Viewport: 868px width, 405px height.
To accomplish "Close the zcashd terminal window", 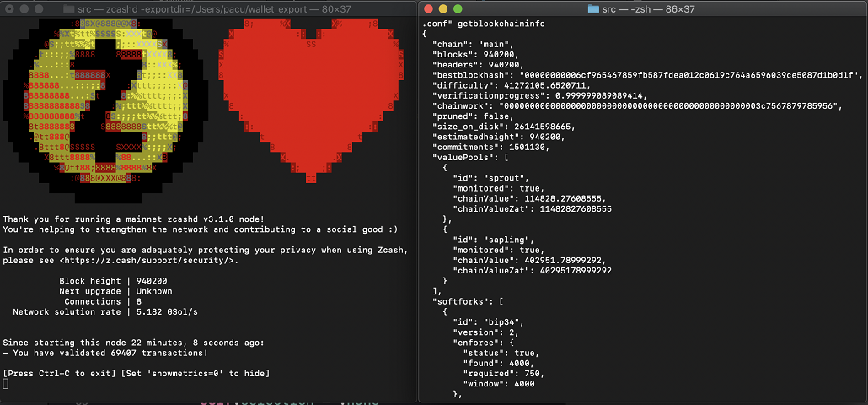I will tap(9, 9).
